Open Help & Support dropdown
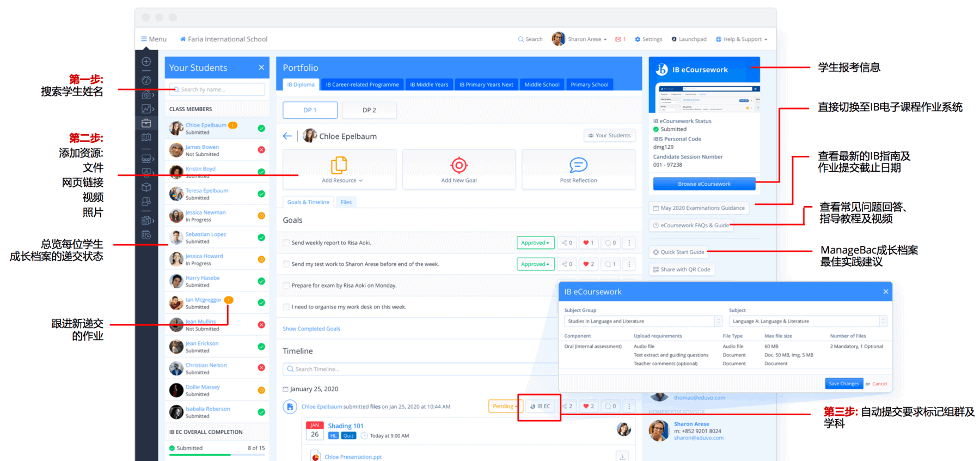The width and height of the screenshot is (980, 461). click(x=741, y=39)
